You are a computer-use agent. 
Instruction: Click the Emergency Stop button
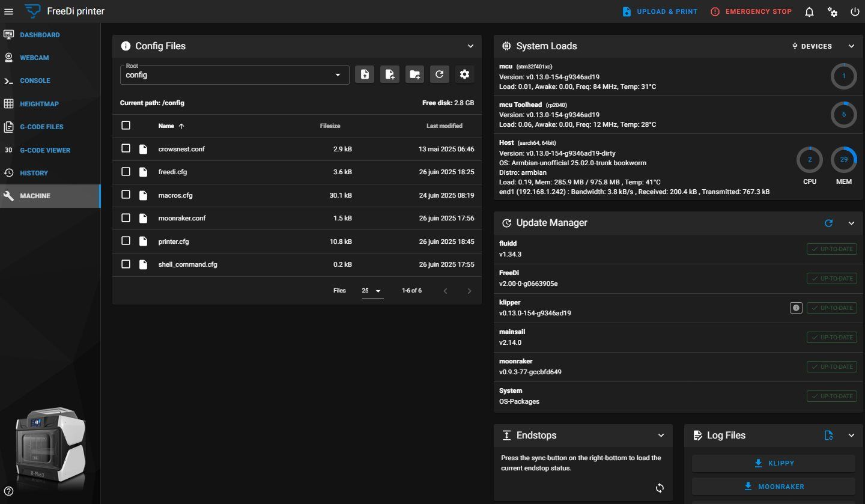click(751, 11)
